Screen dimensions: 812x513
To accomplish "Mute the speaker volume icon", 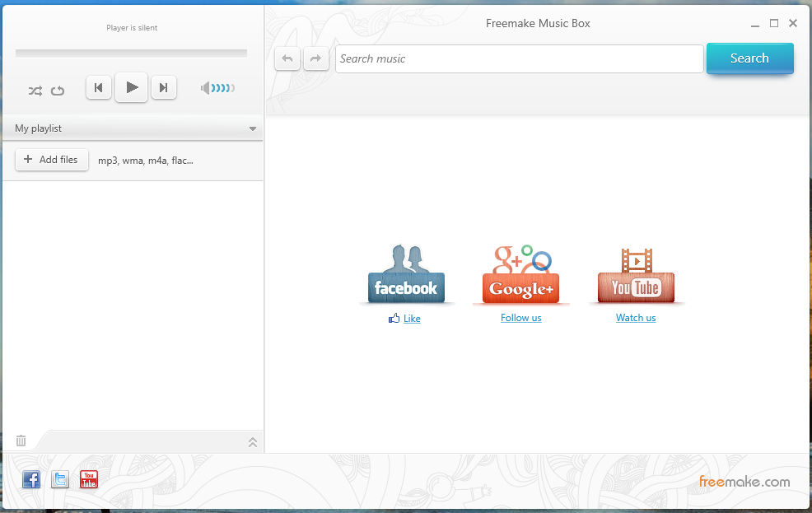I will pos(206,88).
